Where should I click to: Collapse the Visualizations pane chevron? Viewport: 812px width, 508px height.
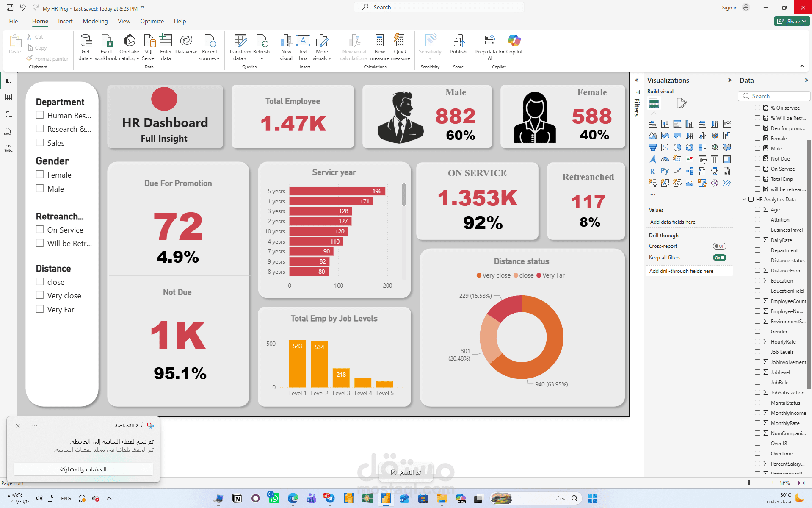coord(729,80)
